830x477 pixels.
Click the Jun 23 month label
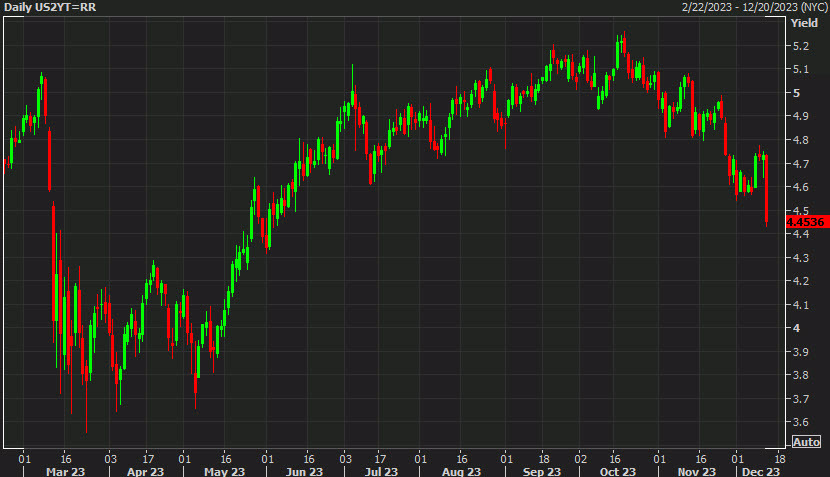pyautogui.click(x=304, y=471)
